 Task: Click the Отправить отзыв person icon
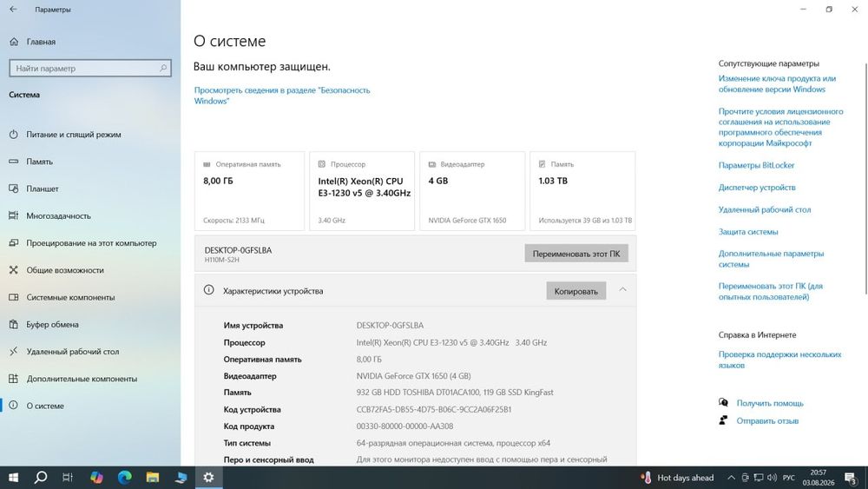[723, 420]
